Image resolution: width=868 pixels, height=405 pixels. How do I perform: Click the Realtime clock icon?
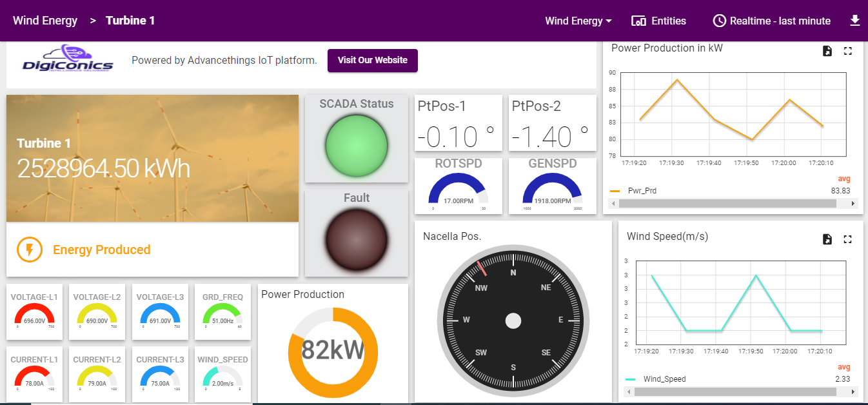(x=719, y=21)
